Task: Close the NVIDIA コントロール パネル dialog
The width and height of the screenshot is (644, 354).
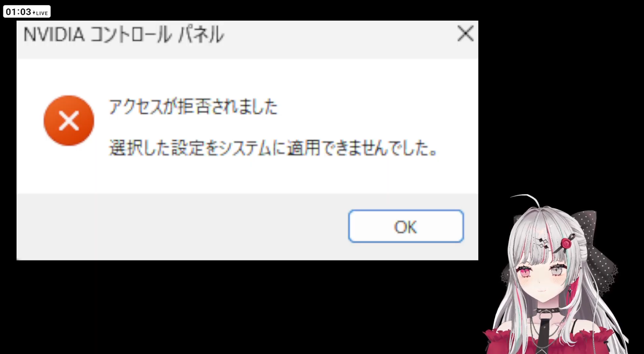Action: click(465, 33)
